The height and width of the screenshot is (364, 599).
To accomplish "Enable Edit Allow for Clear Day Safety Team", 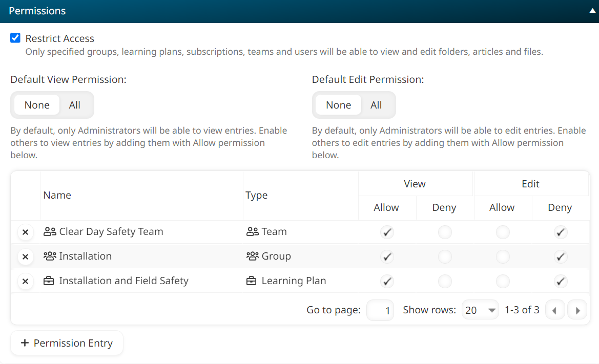I will [x=503, y=232].
